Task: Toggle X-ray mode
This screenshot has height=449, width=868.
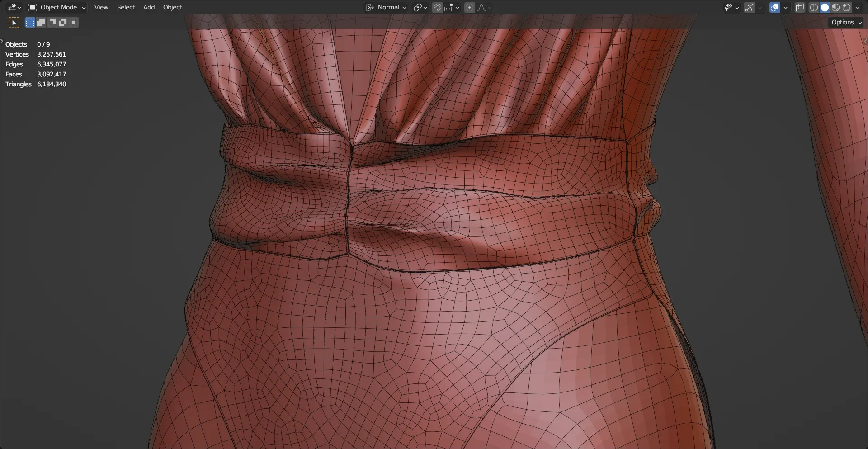Action: [x=800, y=7]
